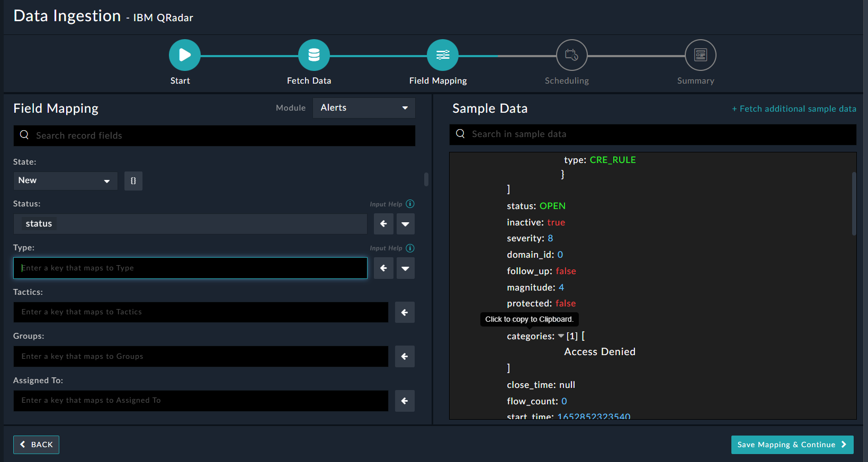This screenshot has width=868, height=462.
Task: Click the Start step play icon
Action: (184, 55)
